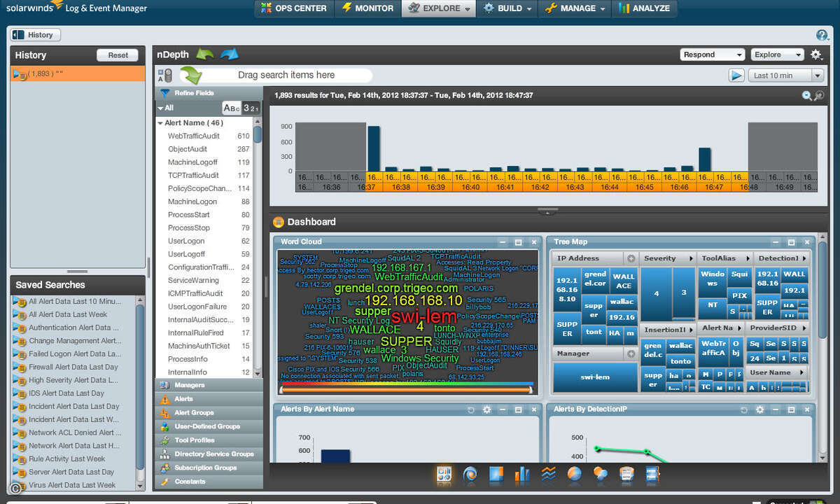Open the bar chart icon in bottom toolbar
840x504 pixels.
pos(522,475)
